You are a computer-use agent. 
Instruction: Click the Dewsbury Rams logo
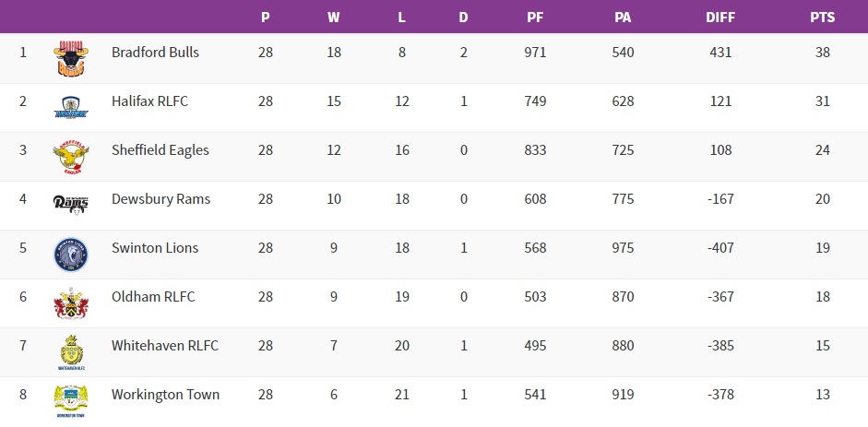click(70, 204)
